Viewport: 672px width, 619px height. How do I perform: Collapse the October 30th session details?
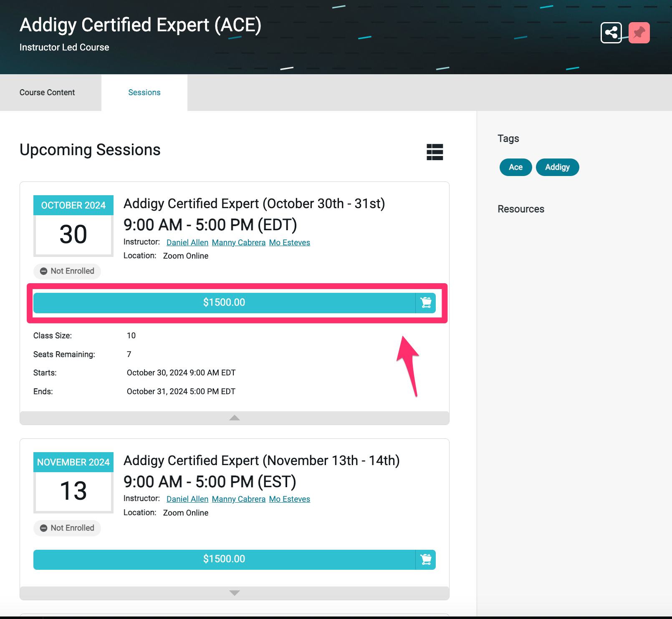234,418
